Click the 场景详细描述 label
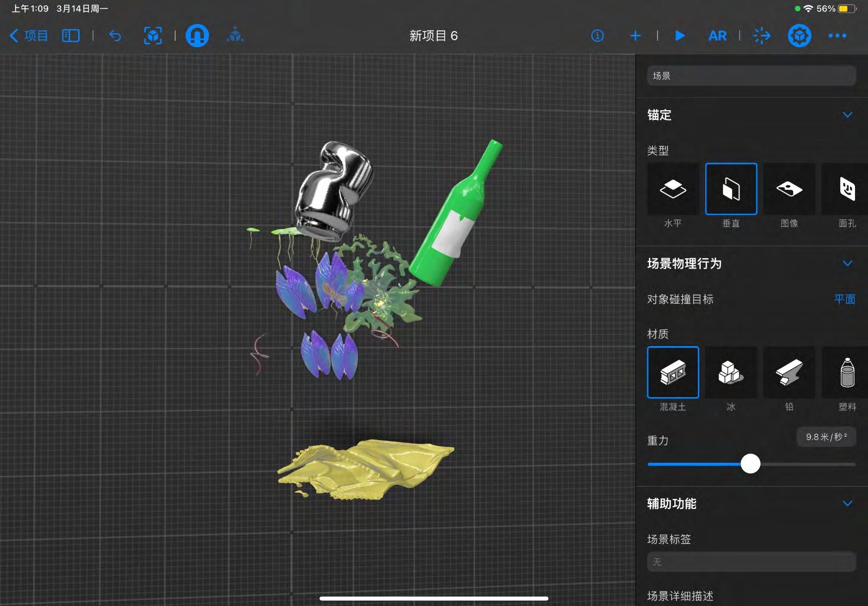This screenshot has height=606, width=868. 680,596
